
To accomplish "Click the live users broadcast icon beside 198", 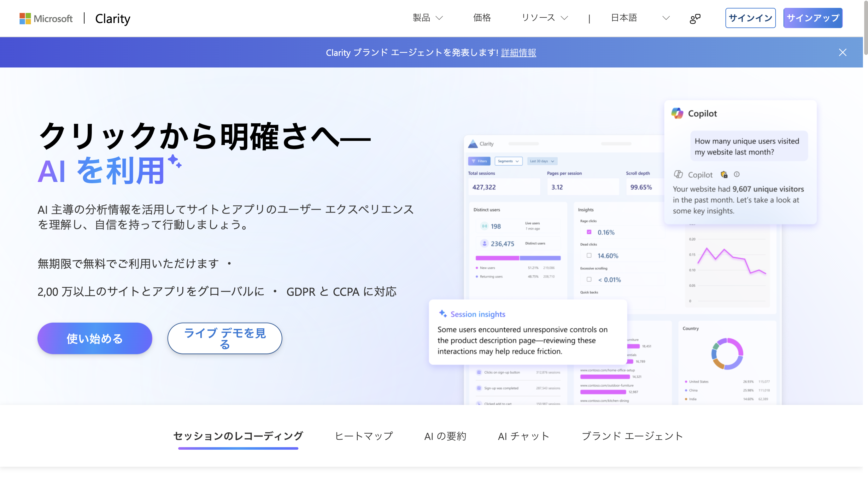I will tap(484, 226).
